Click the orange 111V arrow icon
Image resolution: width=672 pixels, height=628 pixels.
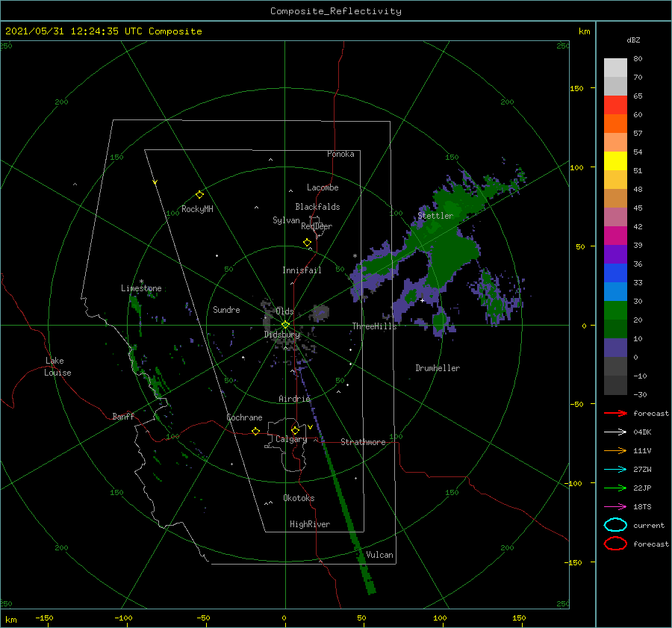615,450
